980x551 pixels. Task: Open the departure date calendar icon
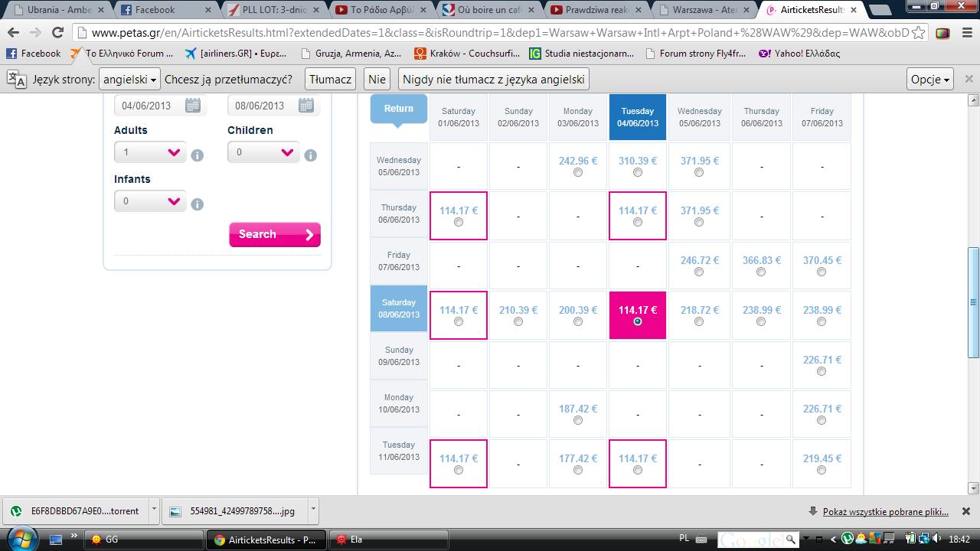click(x=193, y=106)
